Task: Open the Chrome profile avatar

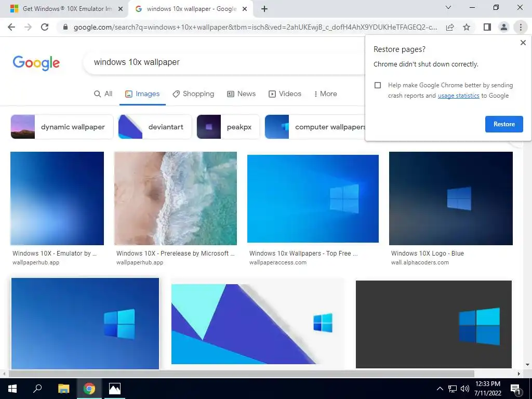Action: tap(504, 27)
